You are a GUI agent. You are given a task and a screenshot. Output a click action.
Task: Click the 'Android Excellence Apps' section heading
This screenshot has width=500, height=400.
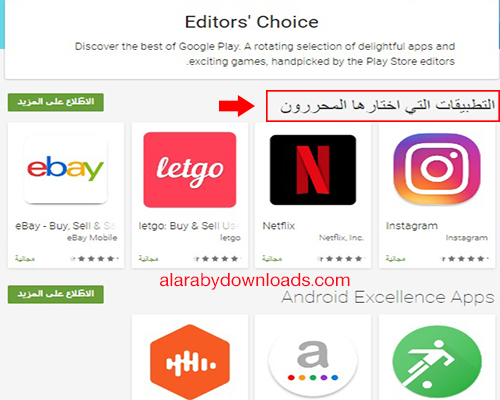388,297
